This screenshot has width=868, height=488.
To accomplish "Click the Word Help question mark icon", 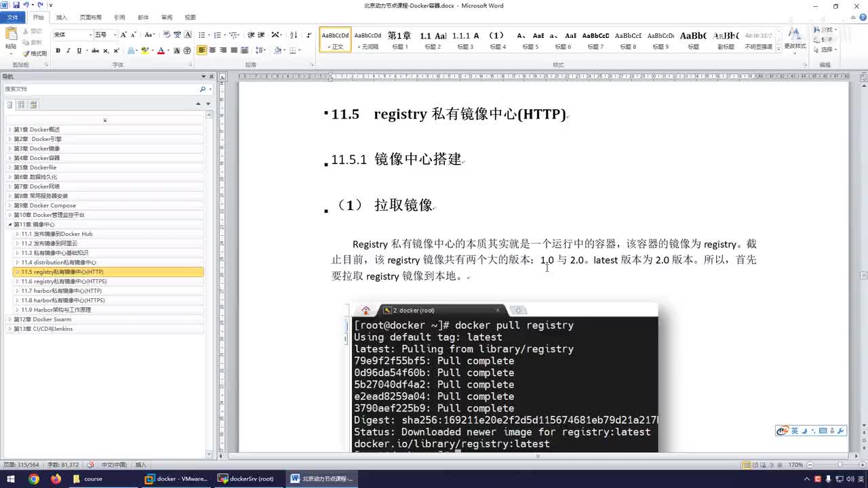I will pos(861,17).
